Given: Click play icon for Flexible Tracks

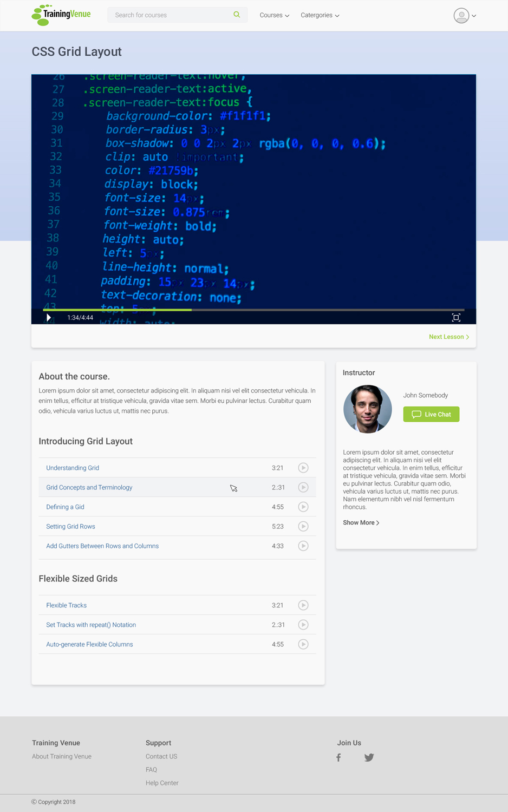Looking at the screenshot, I should pyautogui.click(x=303, y=605).
